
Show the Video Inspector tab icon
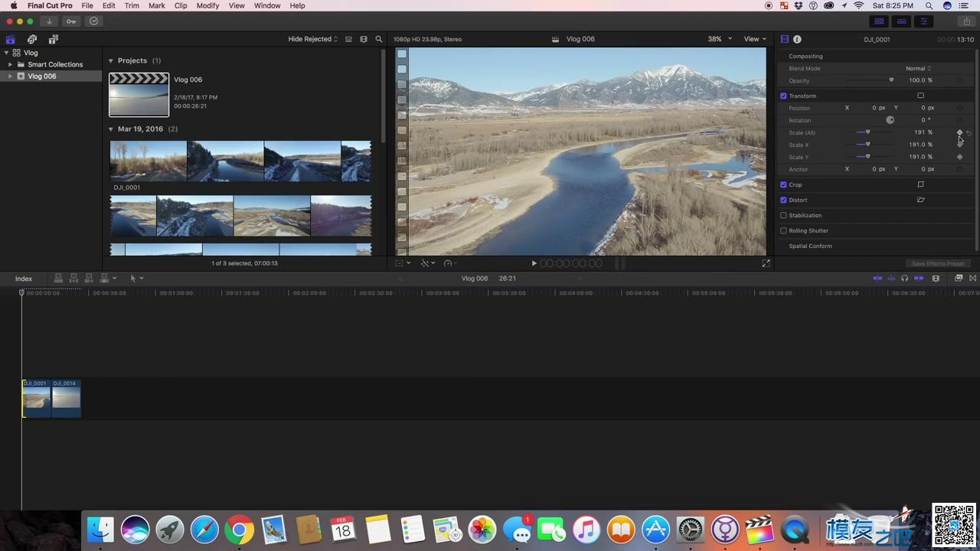click(785, 39)
